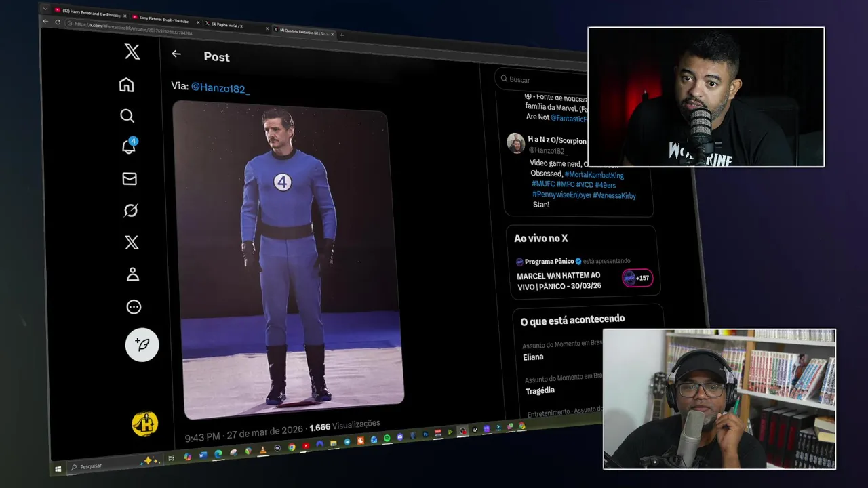Open Grok icon in the sidebar
The height and width of the screenshot is (488, 868).
click(x=131, y=211)
